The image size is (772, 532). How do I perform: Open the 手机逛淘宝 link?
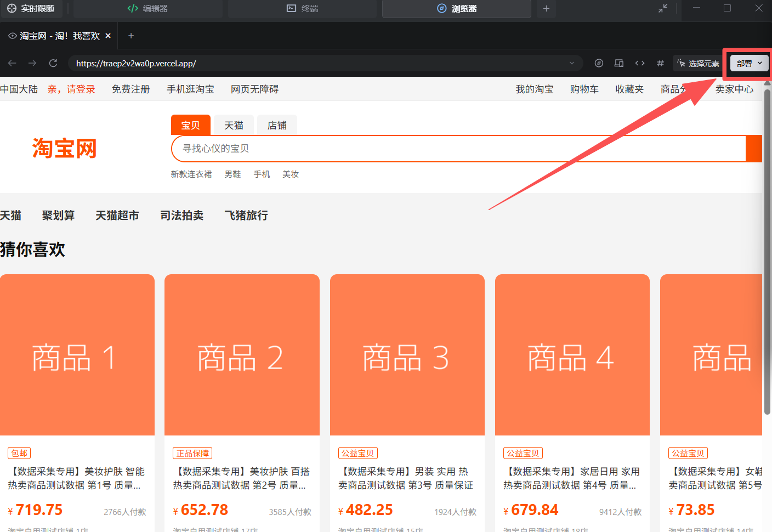pyautogui.click(x=190, y=89)
